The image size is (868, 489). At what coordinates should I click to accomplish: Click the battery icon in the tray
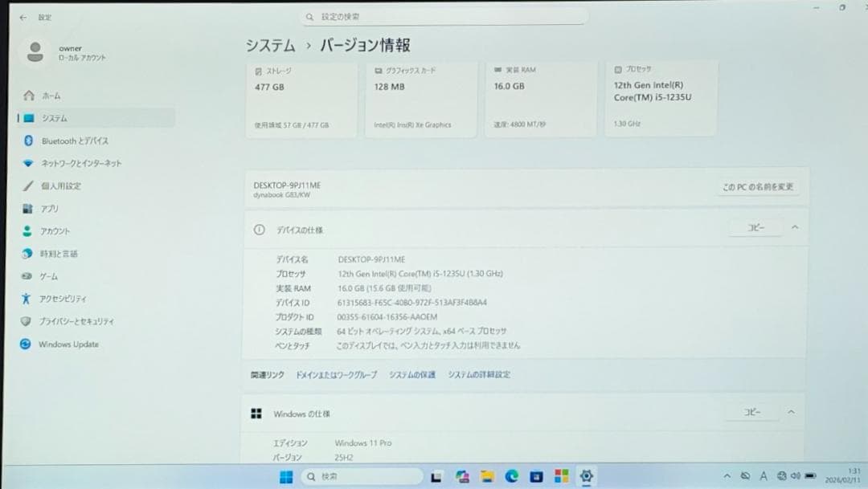pos(811,477)
